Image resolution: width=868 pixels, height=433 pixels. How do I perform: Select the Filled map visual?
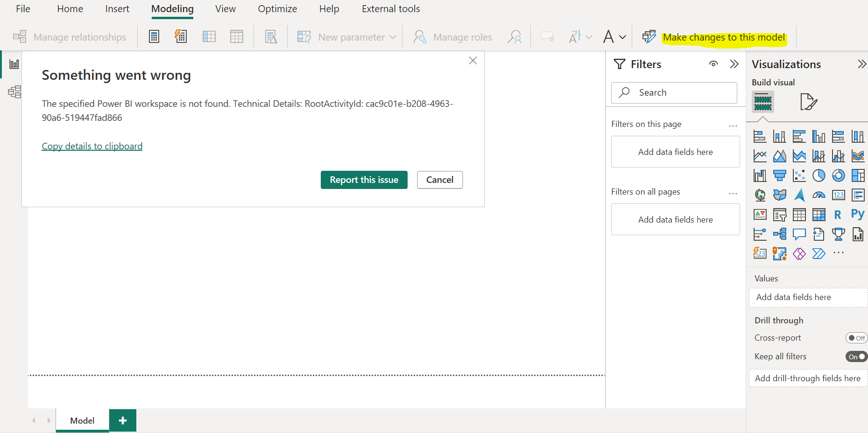click(780, 195)
